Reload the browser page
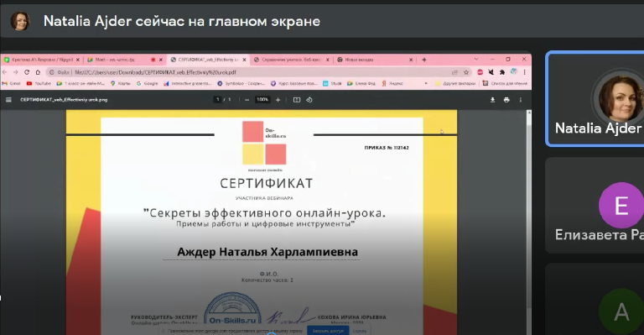 coord(27,72)
